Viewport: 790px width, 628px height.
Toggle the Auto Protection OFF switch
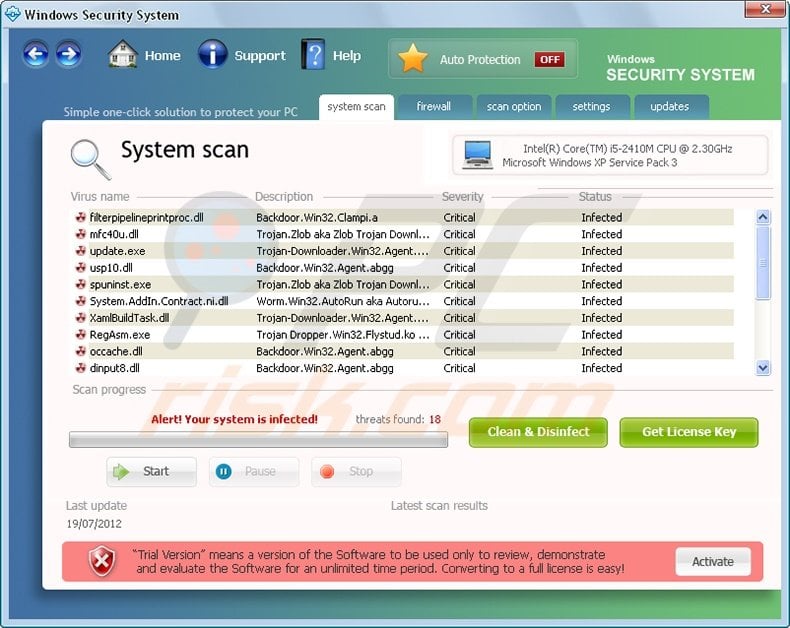point(550,59)
